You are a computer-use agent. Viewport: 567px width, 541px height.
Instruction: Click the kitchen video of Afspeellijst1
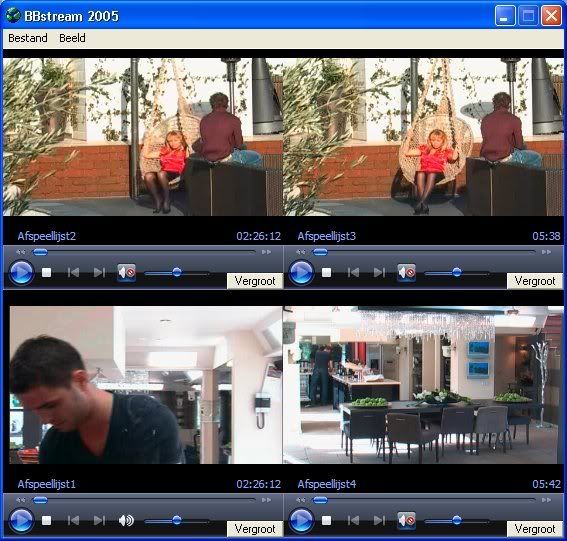tap(146, 385)
